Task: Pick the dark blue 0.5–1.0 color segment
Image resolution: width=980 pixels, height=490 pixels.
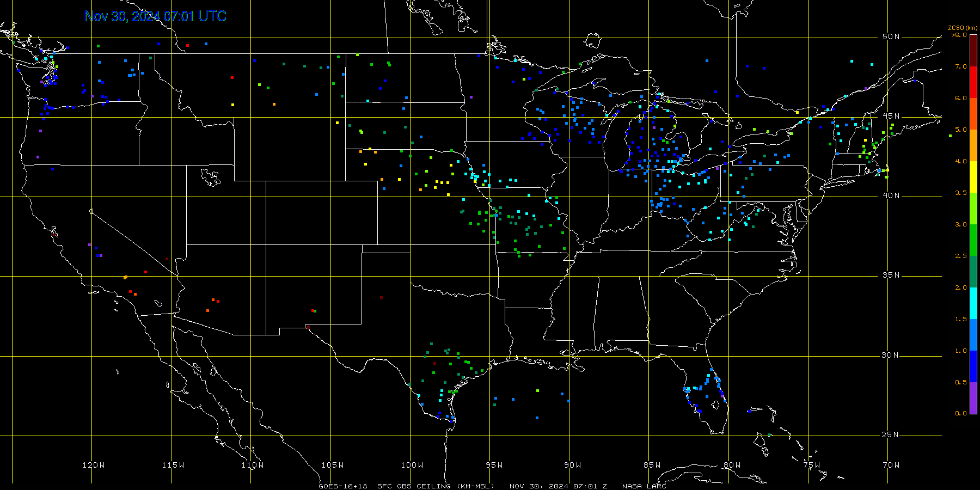Action: tap(973, 366)
